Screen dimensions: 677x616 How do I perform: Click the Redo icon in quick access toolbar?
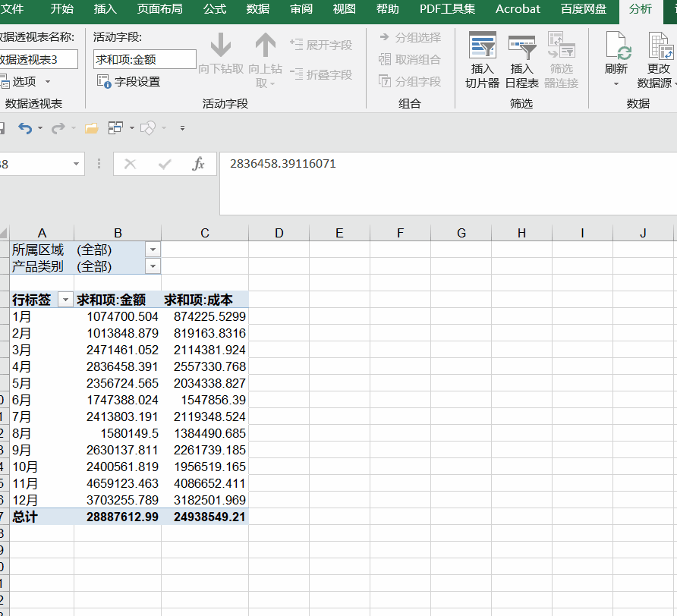pos(58,128)
